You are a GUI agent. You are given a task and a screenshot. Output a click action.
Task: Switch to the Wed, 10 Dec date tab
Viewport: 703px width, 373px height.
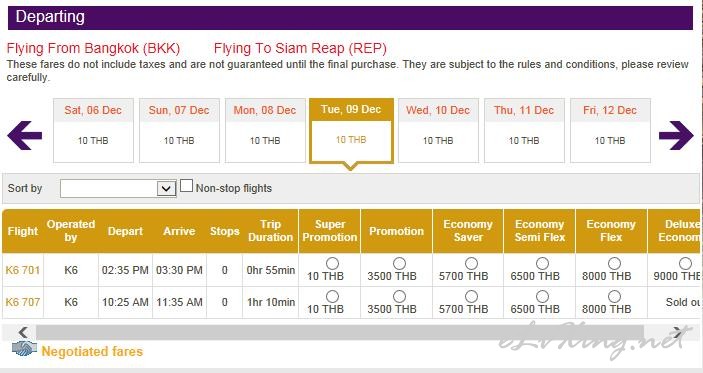click(438, 130)
